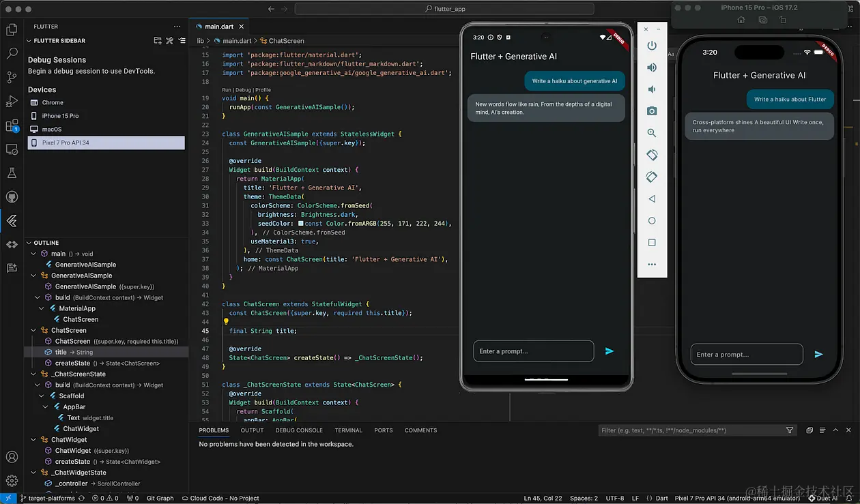Click the Profile code lens above main
860x504 pixels.
263,90
